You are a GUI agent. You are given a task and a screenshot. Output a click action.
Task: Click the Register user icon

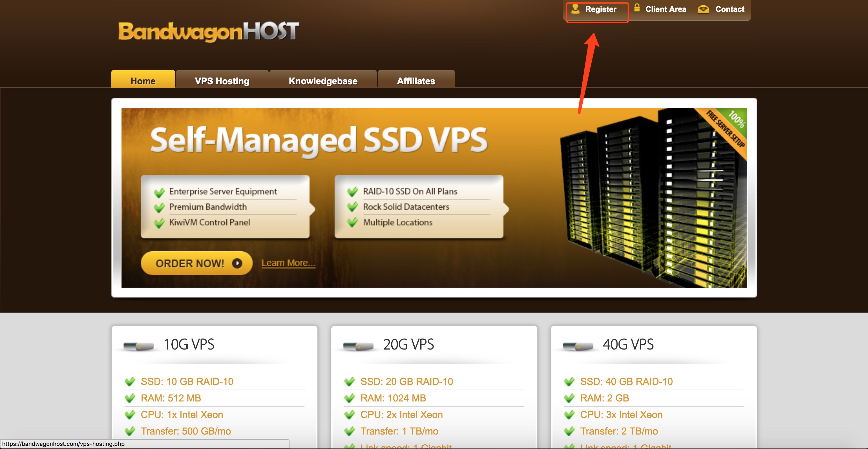tap(575, 9)
